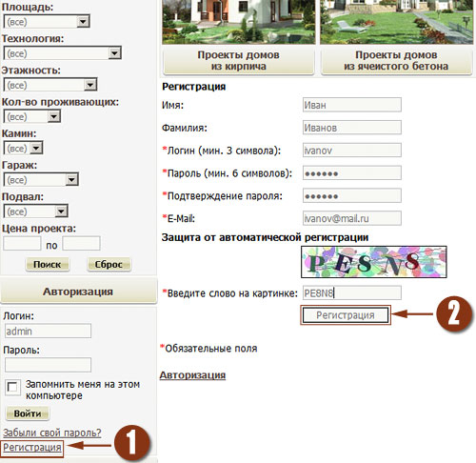Select Проекты домов из ячеистого бетона tab
Screen dimensions: 476x463
coord(396,61)
